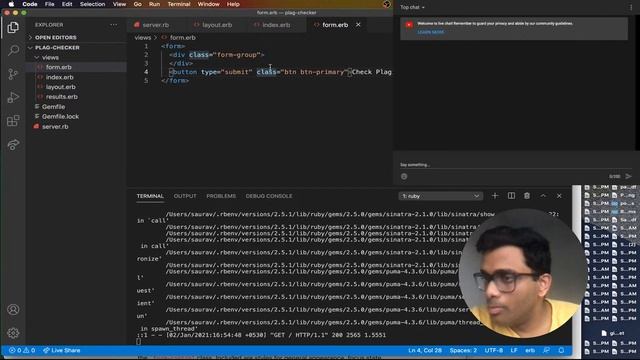Open Gemfile.lock in the file tree
Viewport: 640px width, 360px height.
pos(60,116)
